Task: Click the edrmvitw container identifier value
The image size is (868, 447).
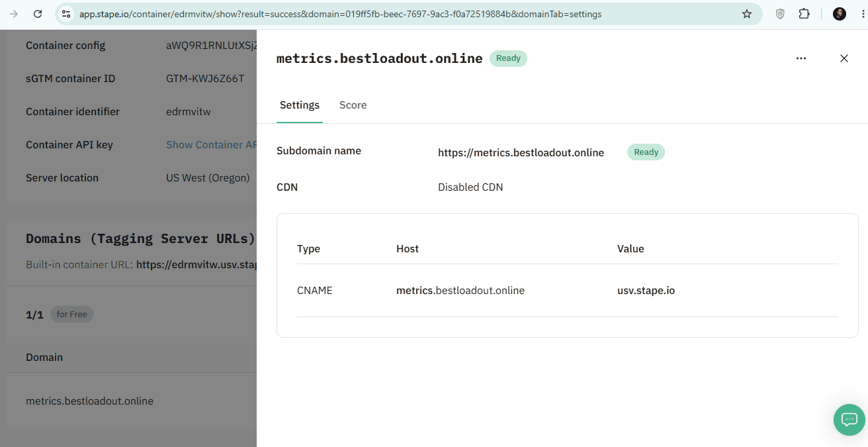Action: [189, 112]
